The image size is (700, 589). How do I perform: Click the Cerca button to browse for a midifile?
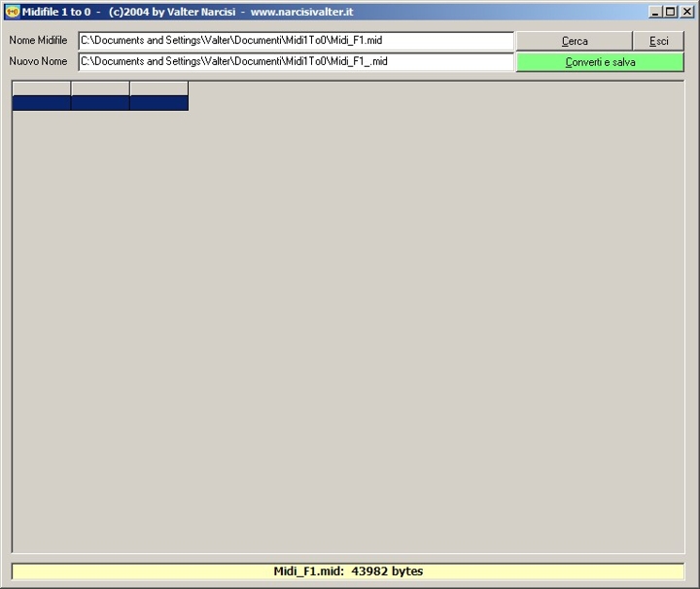pos(575,41)
